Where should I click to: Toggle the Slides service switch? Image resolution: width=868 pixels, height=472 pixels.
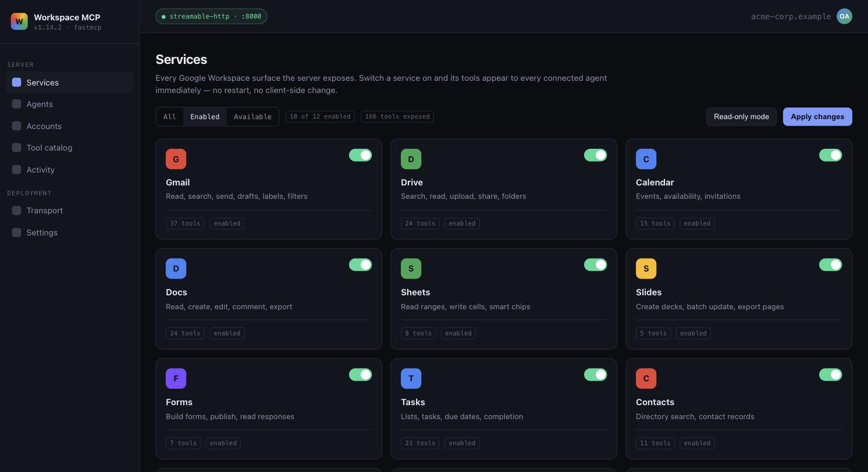pos(830,265)
